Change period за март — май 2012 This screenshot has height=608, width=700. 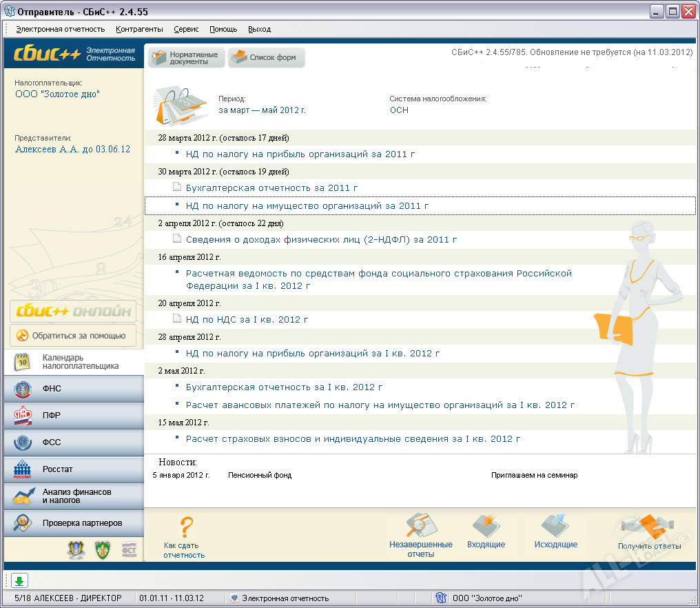pyautogui.click(x=262, y=110)
